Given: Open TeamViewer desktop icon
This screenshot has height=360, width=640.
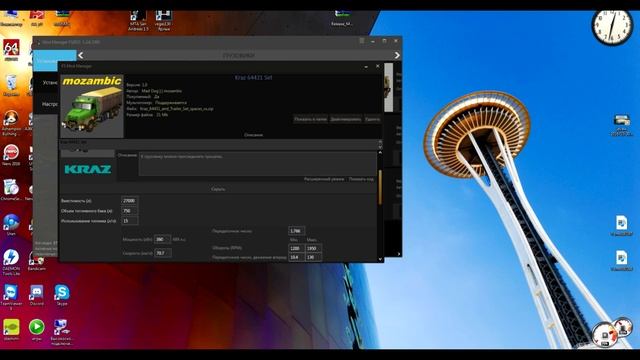Looking at the screenshot, I should 11,297.
